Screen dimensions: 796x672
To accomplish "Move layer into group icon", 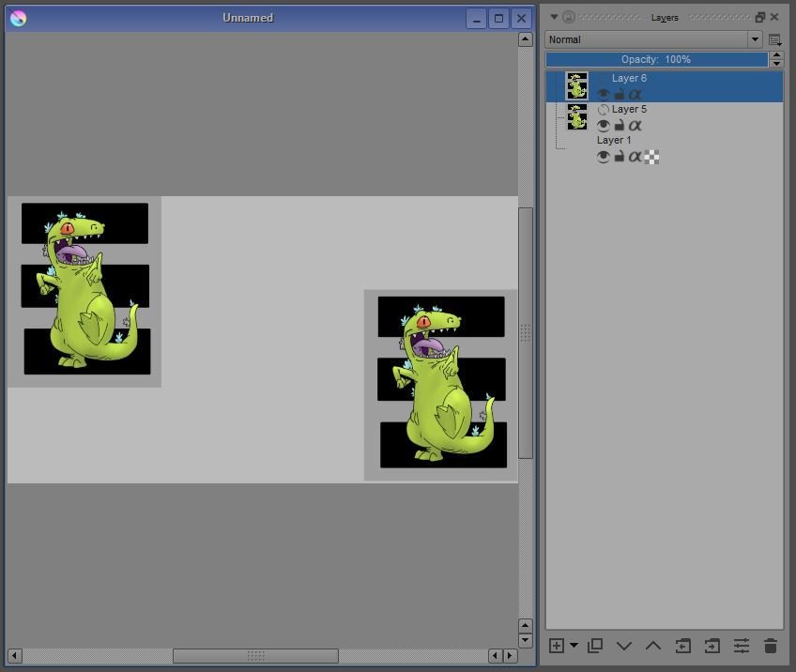I will (712, 646).
